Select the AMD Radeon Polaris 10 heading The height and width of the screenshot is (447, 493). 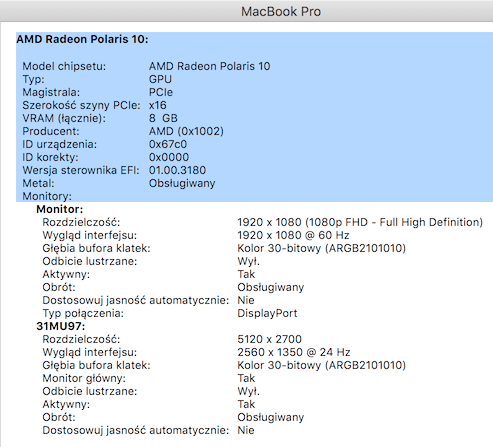[82, 39]
